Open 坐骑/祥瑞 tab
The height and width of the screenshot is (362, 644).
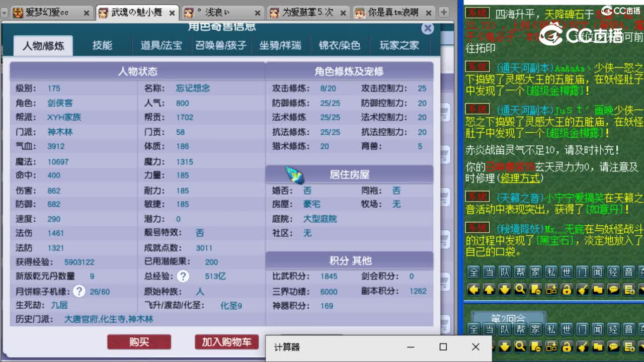[x=280, y=46]
